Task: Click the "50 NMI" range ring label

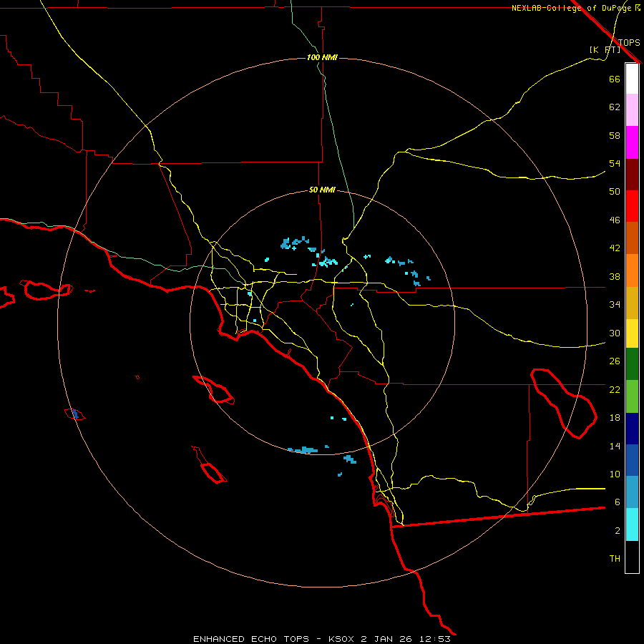Action: click(322, 190)
